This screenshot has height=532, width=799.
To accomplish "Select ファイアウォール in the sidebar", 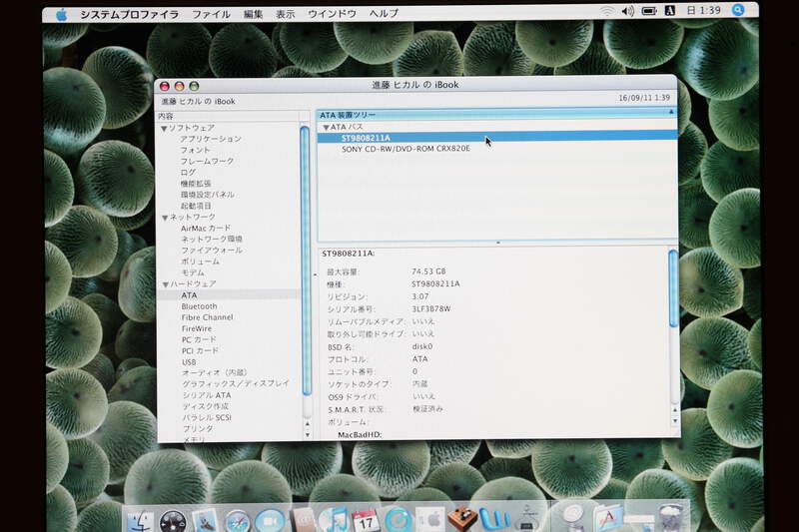I will point(212,250).
